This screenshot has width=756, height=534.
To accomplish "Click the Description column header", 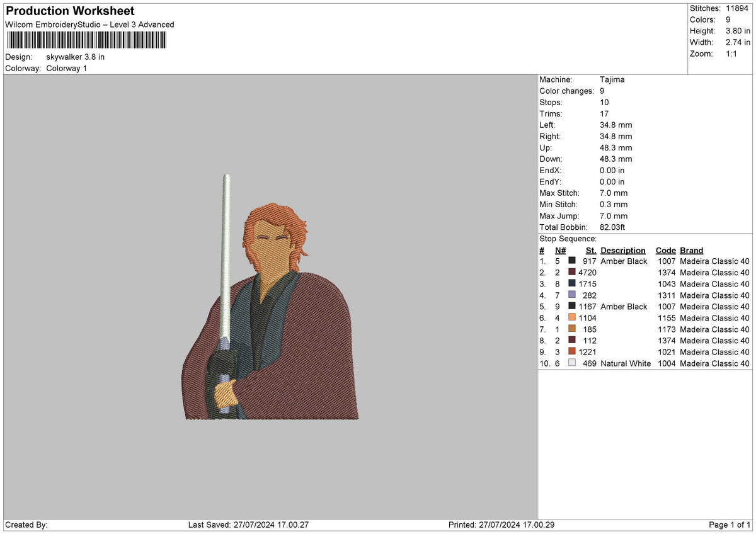I will (623, 250).
